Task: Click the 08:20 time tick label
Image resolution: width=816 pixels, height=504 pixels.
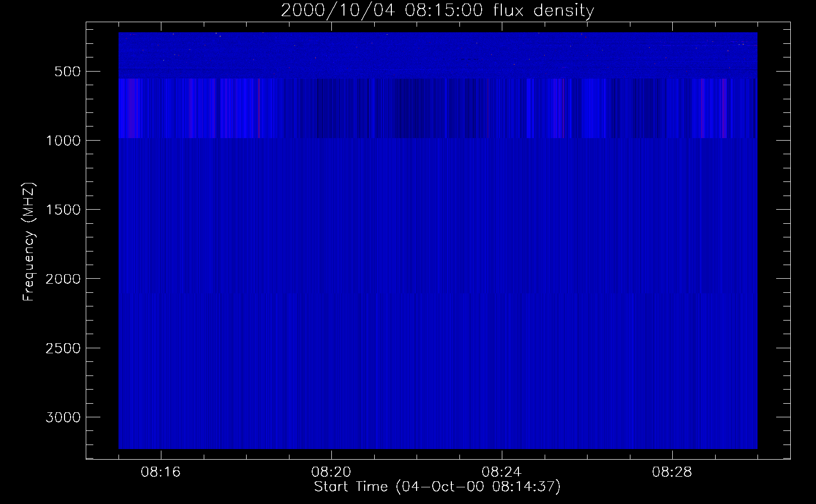Action: 331,472
